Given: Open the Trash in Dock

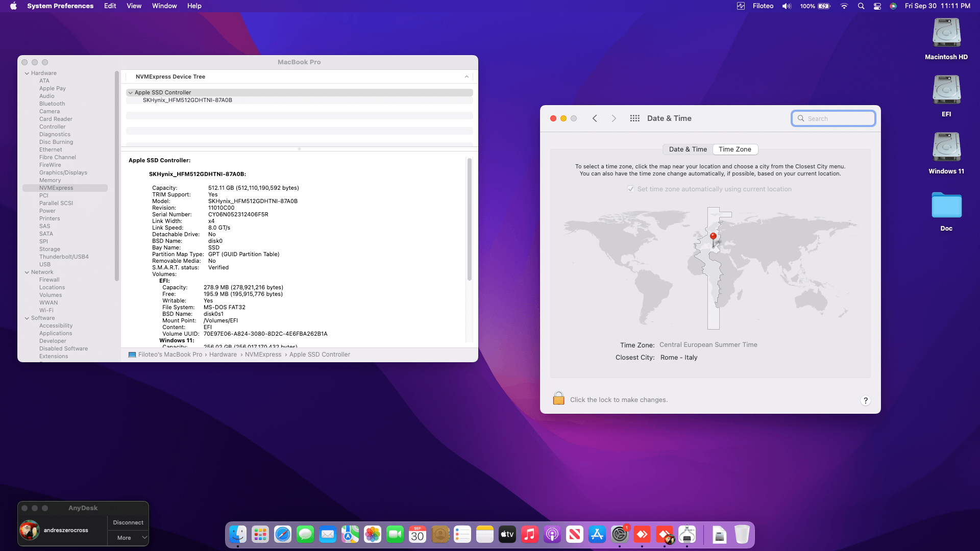Looking at the screenshot, I should (742, 534).
